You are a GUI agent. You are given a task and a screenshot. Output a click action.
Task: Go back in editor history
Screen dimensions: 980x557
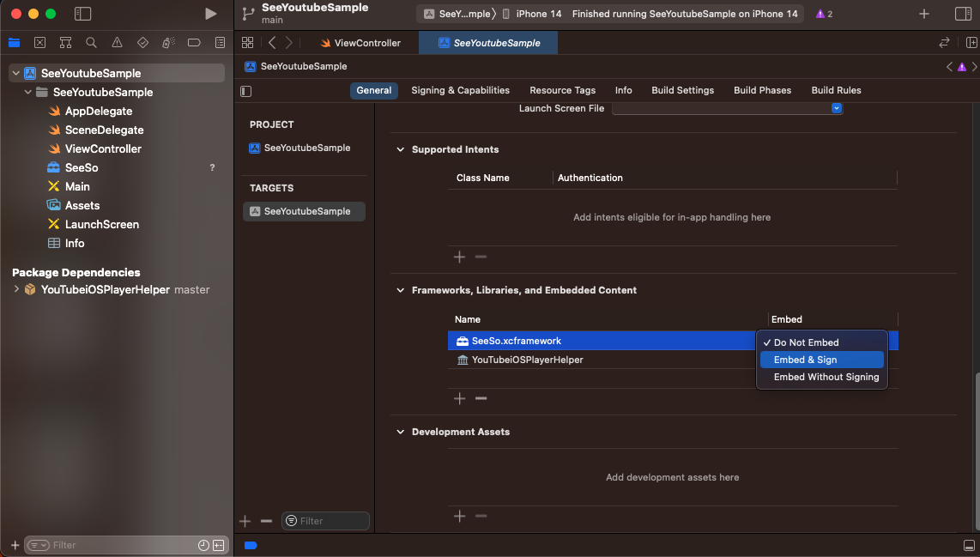point(272,43)
